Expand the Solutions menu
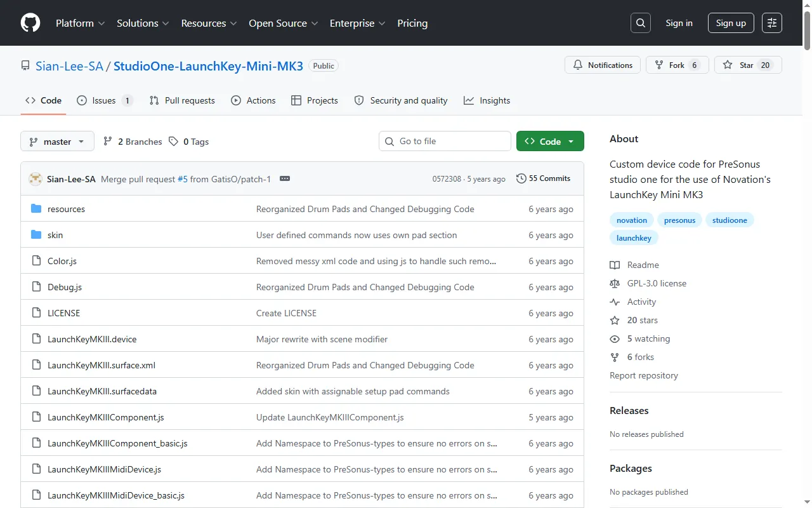812x508 pixels. click(x=143, y=23)
